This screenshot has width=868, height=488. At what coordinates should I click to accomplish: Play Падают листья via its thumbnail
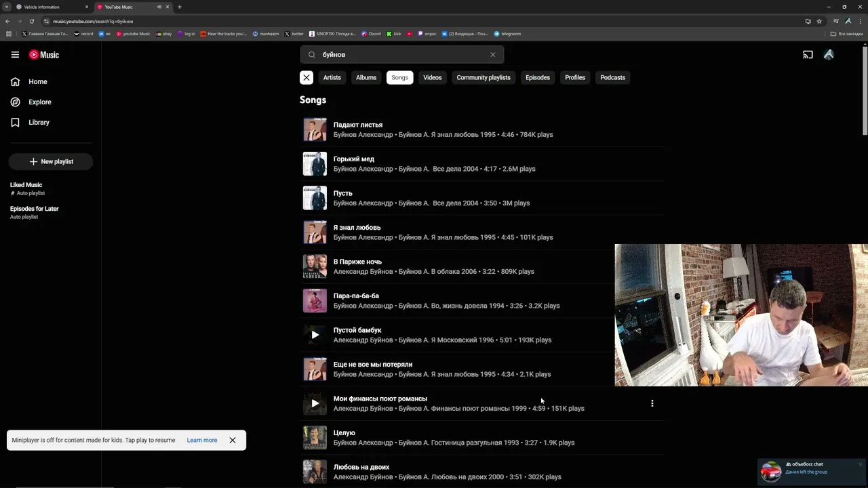315,129
